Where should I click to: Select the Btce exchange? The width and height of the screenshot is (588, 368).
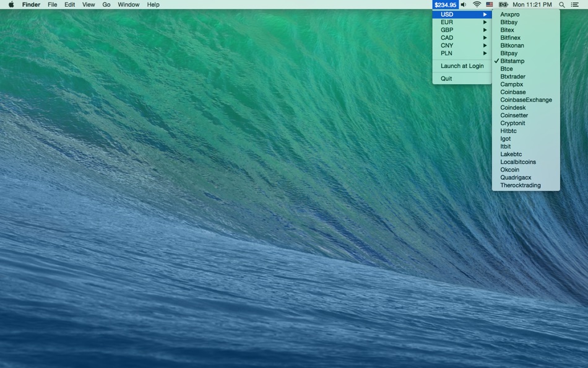[x=525, y=69]
